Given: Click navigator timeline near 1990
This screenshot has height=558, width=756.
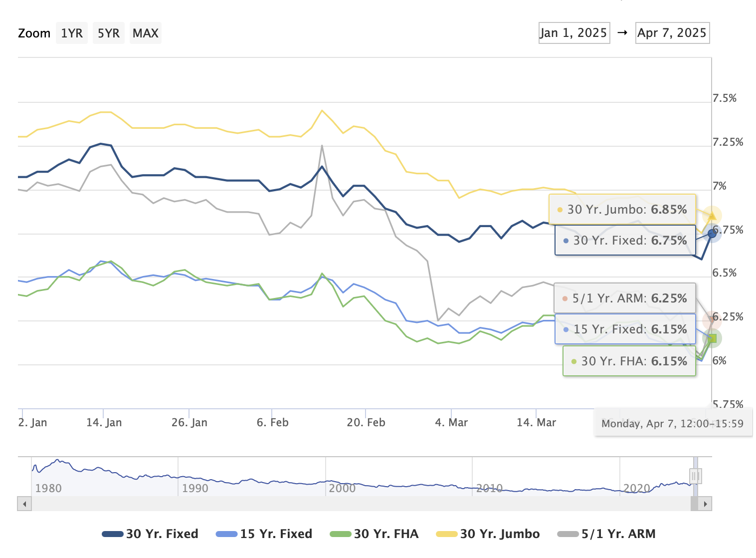Looking at the screenshot, I should point(195,488).
